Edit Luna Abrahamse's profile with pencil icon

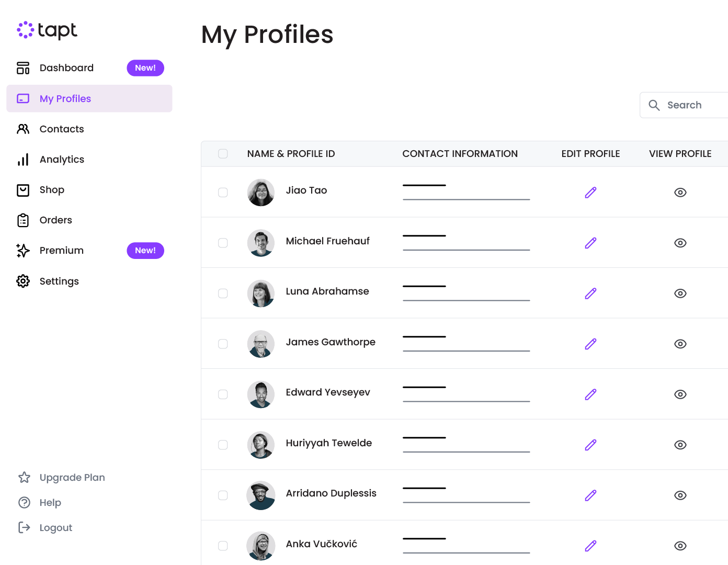(590, 293)
